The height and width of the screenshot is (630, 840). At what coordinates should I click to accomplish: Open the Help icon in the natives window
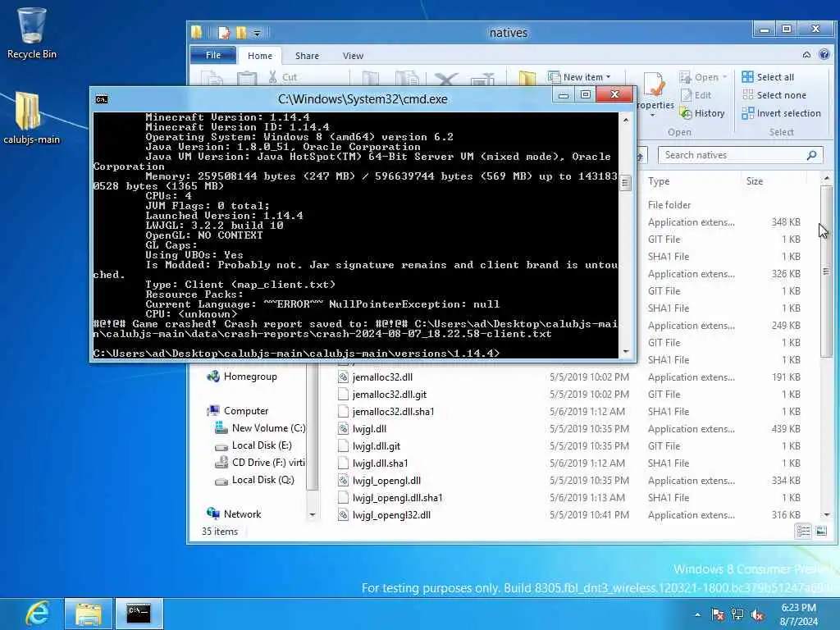(x=824, y=54)
